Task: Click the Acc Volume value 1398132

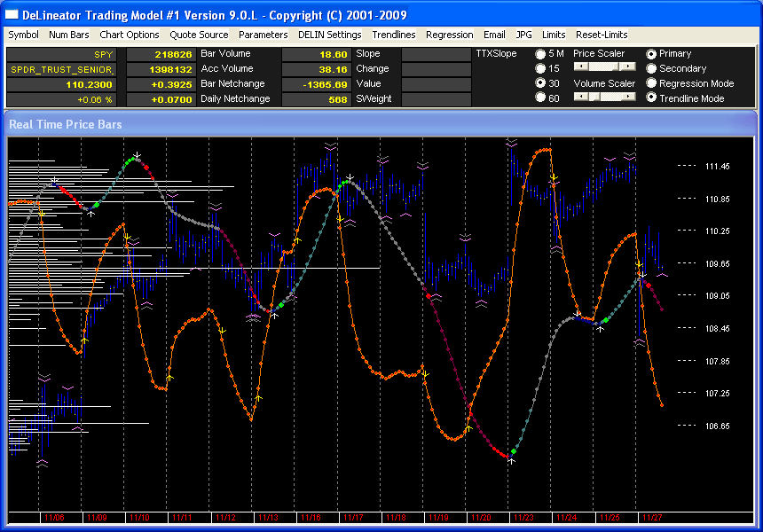Action: click(161, 69)
